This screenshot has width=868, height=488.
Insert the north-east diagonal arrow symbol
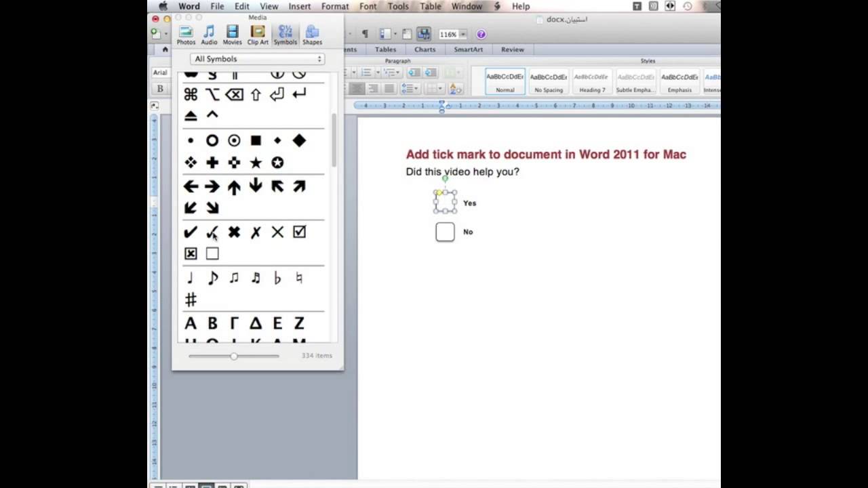click(299, 186)
